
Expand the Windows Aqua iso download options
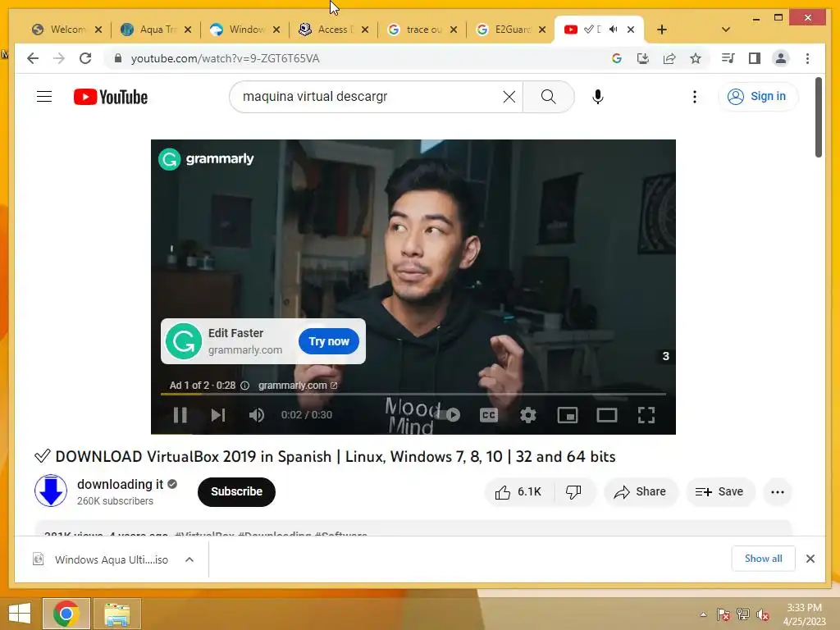tap(189, 559)
